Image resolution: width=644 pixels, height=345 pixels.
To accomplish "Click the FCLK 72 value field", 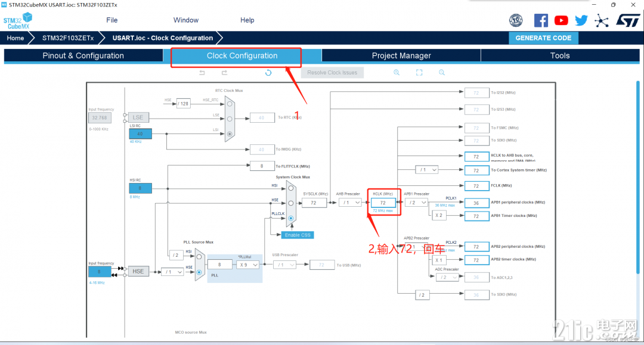I will (x=476, y=186).
